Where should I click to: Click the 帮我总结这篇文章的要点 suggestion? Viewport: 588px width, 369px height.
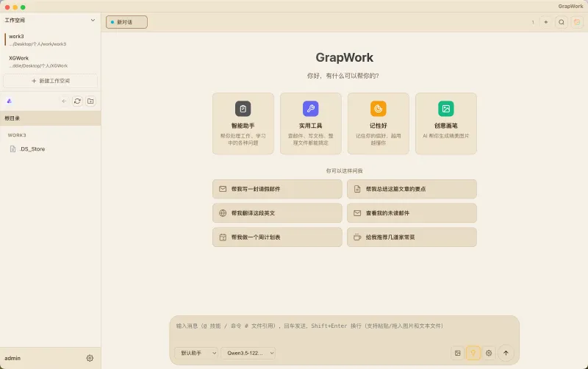coord(412,189)
